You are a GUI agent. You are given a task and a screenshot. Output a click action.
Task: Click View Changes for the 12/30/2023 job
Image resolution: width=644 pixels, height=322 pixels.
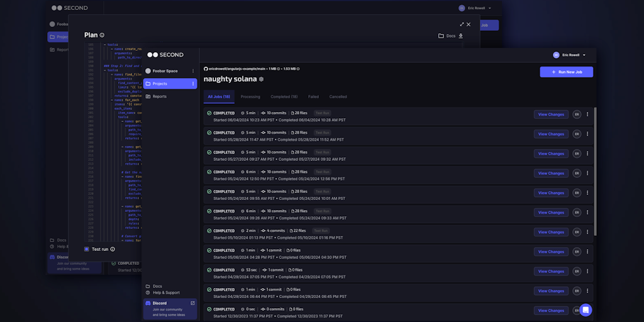pos(551,311)
